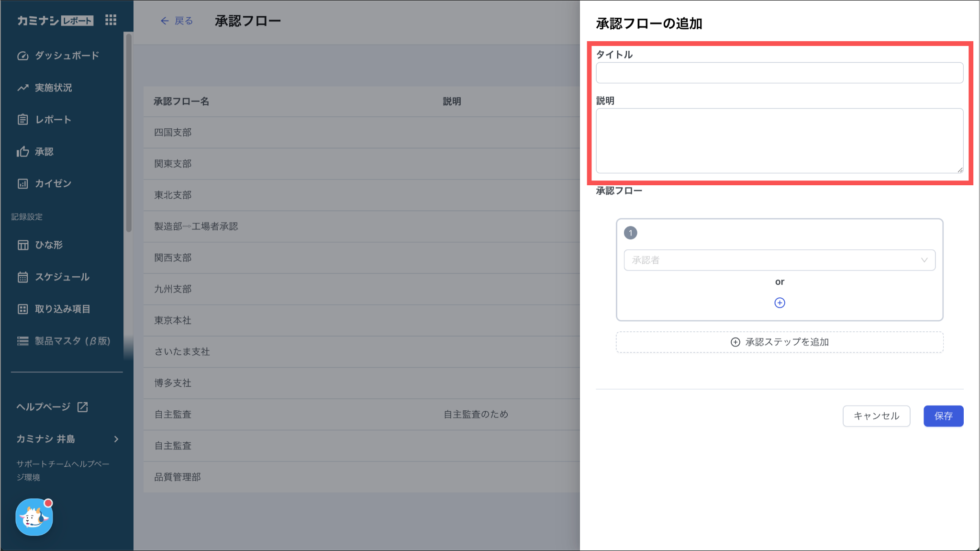Click the Dashboard gauge icon
The width and height of the screenshot is (980, 551).
pyautogui.click(x=22, y=56)
